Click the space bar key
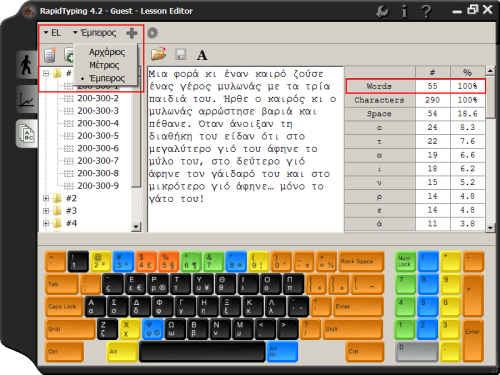This screenshot has height=375, width=500. (202, 352)
